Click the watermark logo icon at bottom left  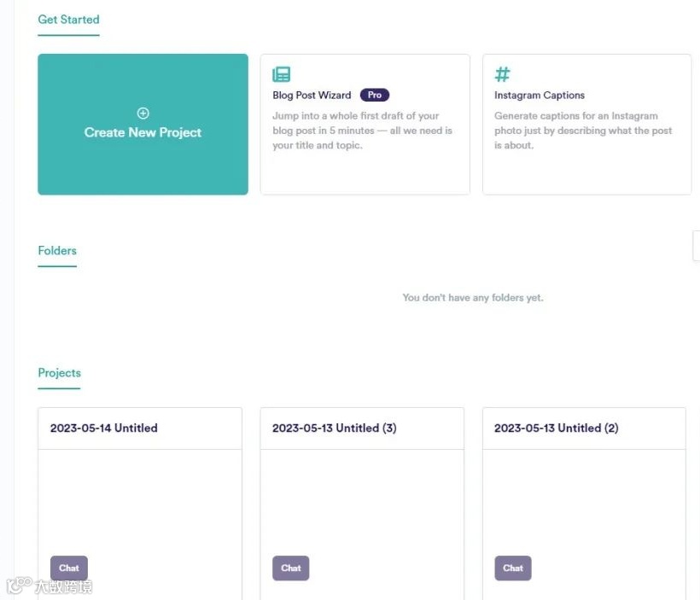click(x=19, y=585)
